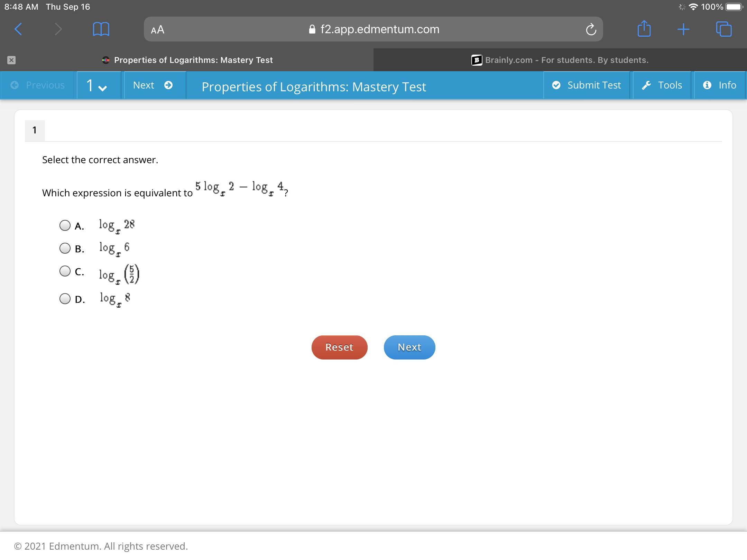This screenshot has height=560, width=747.
Task: Expand question number 1 dropdown
Action: coord(98,85)
